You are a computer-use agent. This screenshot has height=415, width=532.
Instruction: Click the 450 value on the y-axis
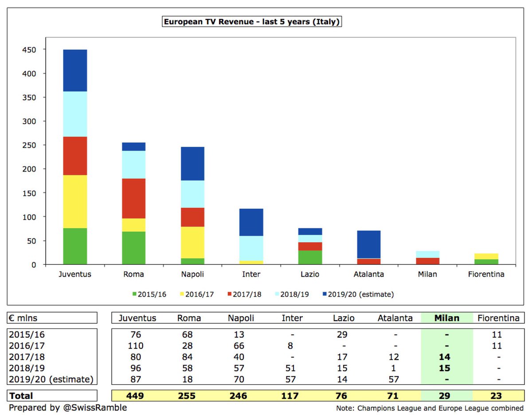pos(29,50)
